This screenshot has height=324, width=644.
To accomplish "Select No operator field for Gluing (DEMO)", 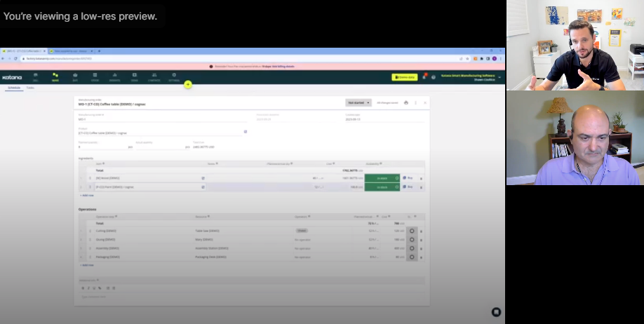I will pos(302,239).
